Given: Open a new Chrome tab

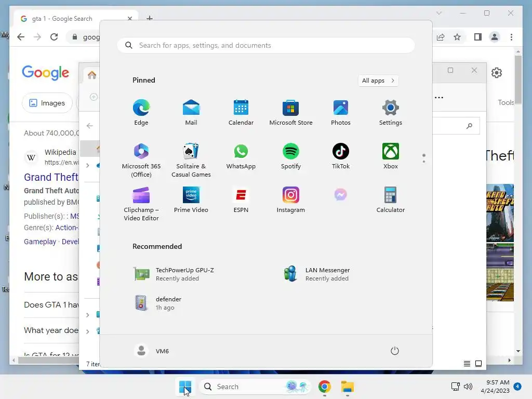Looking at the screenshot, I should 149,18.
